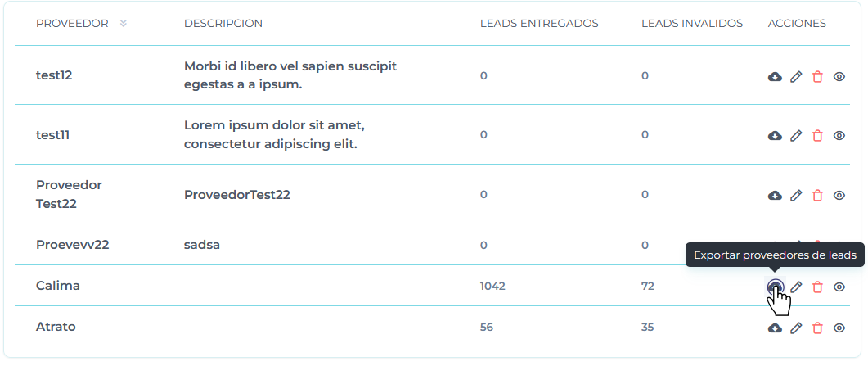Open the Calima provider name
Viewport: 868px width, 366px height.
(x=58, y=286)
